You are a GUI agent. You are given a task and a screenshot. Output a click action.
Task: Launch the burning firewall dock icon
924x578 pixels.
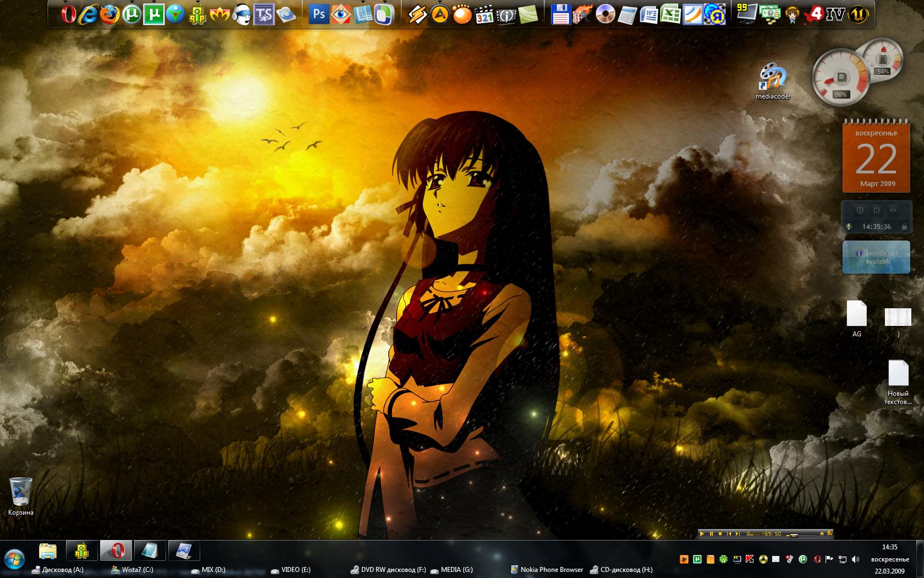582,14
